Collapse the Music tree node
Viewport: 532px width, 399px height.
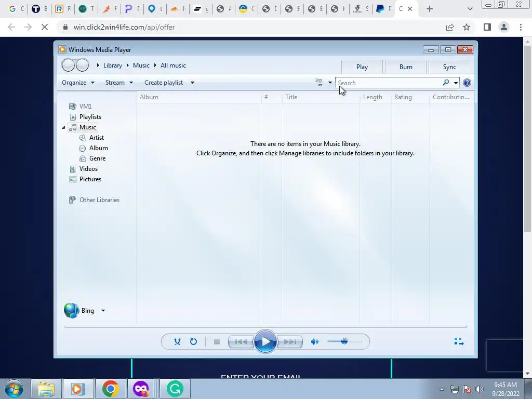pos(63,127)
